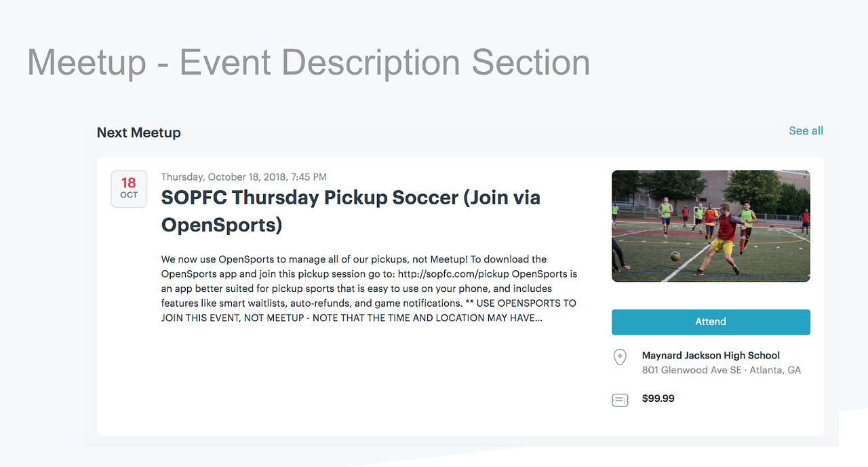Open the See all link
The image size is (868, 467).
tap(806, 131)
